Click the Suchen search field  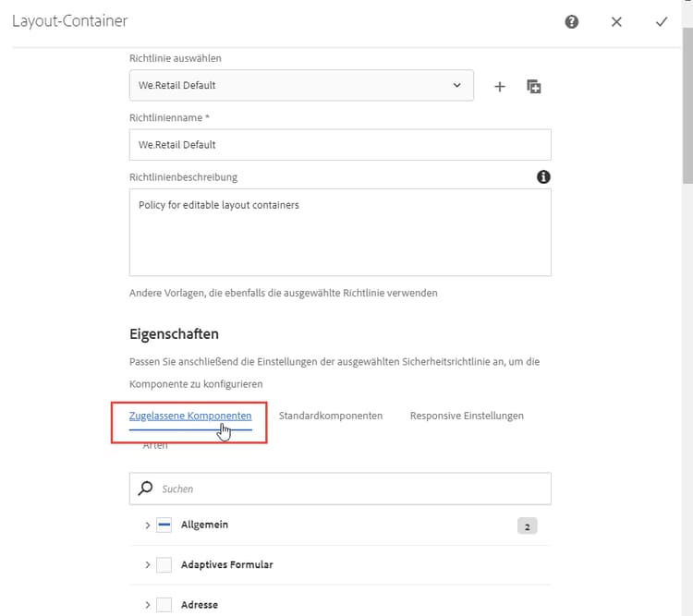(x=351, y=489)
